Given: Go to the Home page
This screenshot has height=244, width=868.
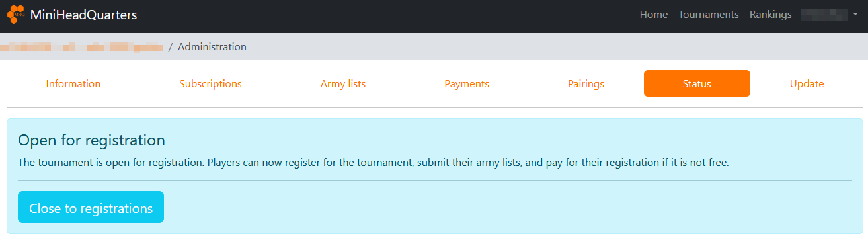Looking at the screenshot, I should pos(654,15).
